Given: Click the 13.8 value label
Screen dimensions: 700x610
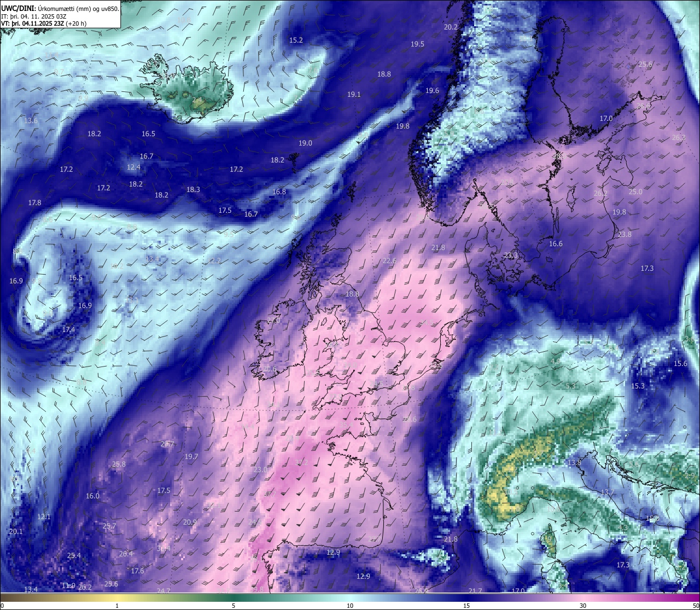Looking at the screenshot, I should (574, 462).
